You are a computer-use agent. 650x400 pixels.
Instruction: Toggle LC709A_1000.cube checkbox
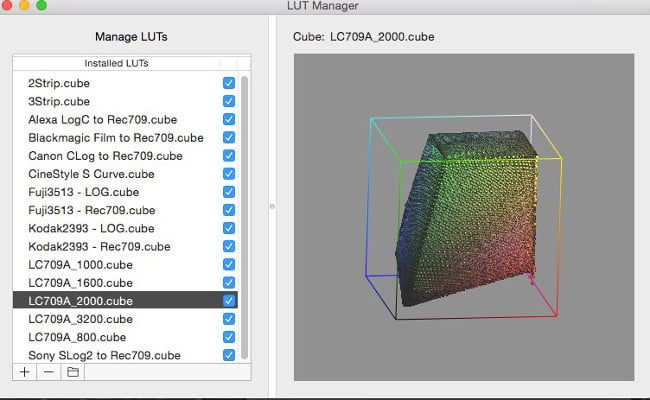tap(229, 264)
